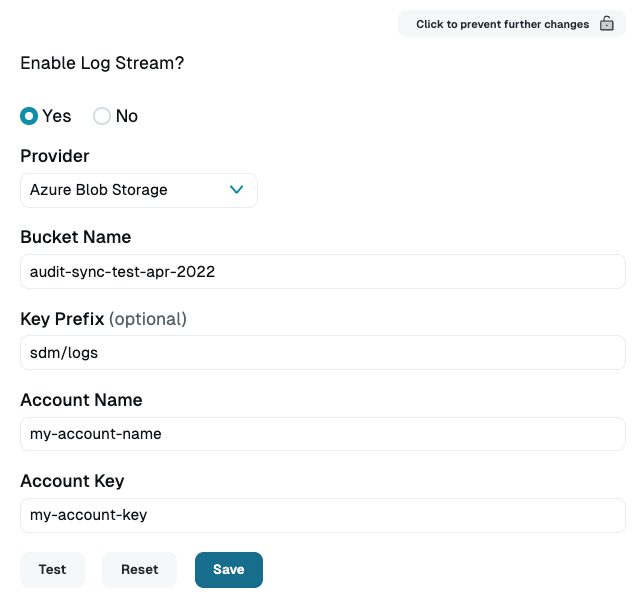Image resolution: width=635 pixels, height=601 pixels.
Task: Click the my-account-name text field
Action: (322, 434)
